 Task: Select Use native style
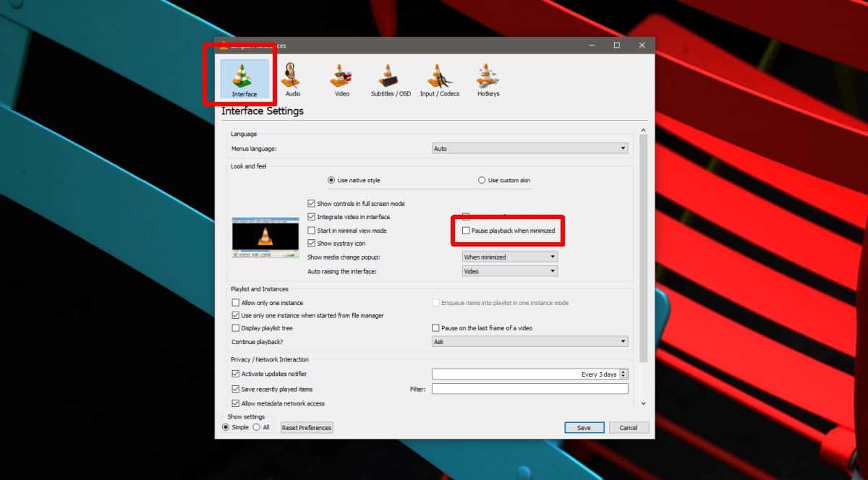[x=354, y=180]
